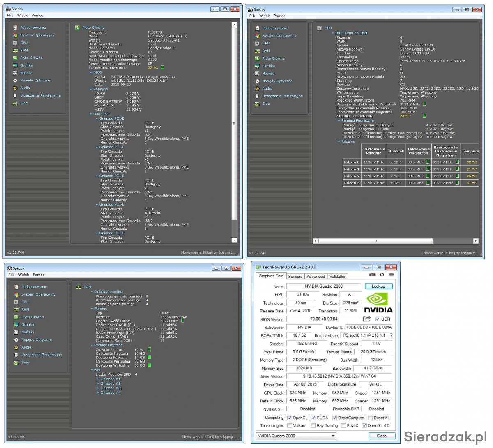This screenshot has width=493, height=448.
Task: Click Nowa wersja link in Speccy motherboard window
Action: [208, 252]
